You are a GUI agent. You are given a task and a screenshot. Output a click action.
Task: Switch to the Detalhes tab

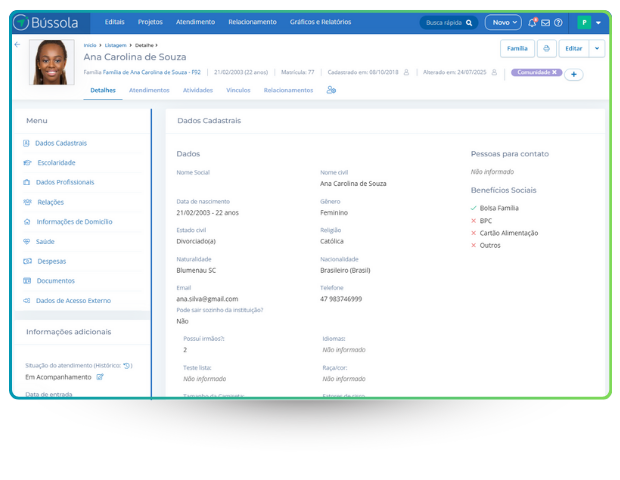[103, 90]
